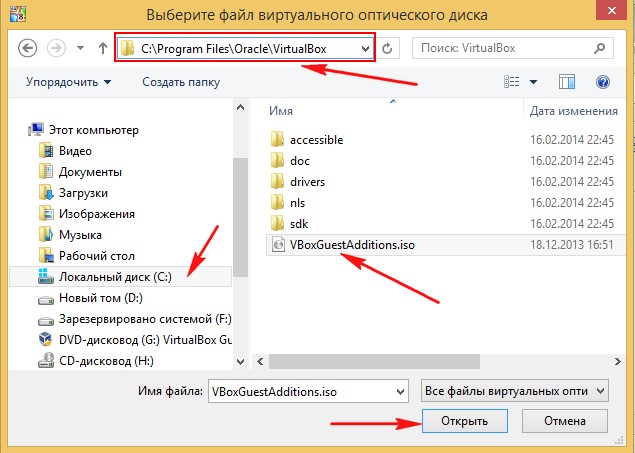
Task: Select the sdk folder
Action: tap(290, 224)
